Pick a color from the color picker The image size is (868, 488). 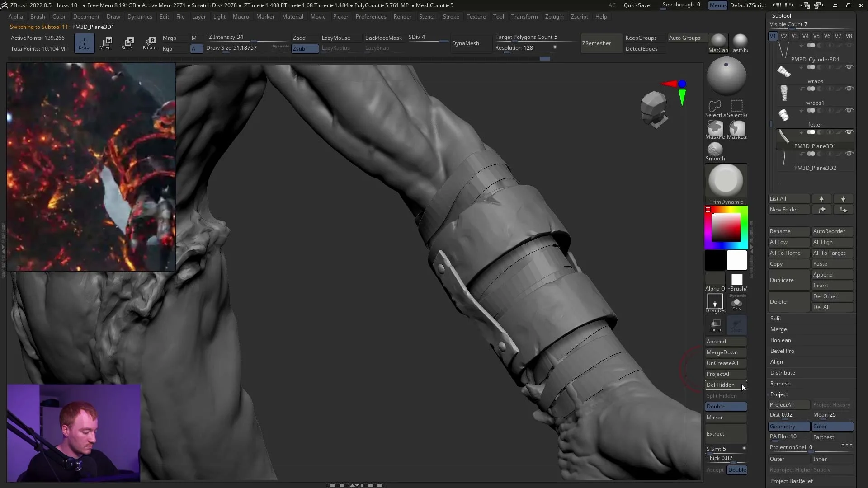(x=726, y=228)
